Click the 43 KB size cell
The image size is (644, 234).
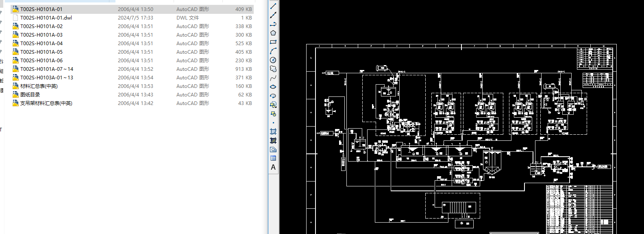point(245,103)
